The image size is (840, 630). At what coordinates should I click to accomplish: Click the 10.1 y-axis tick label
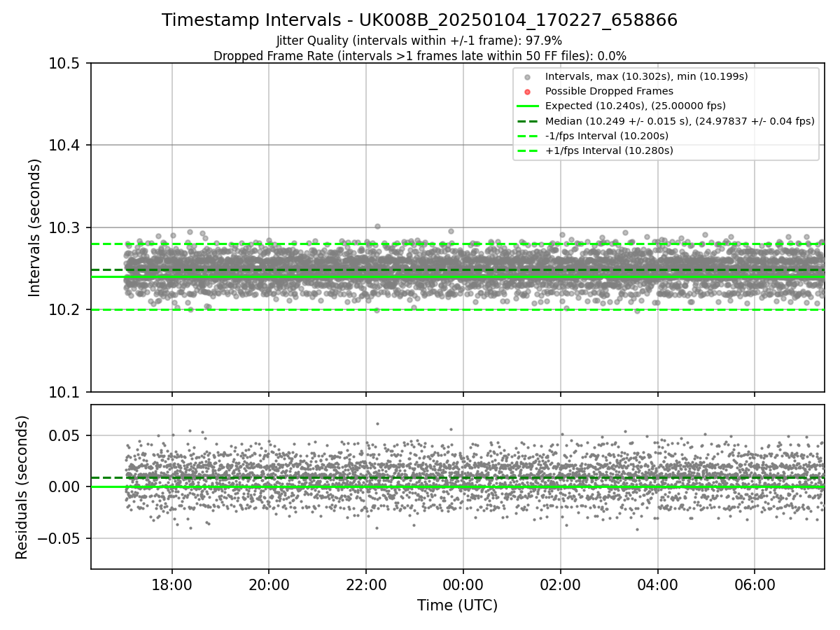(x=64, y=392)
